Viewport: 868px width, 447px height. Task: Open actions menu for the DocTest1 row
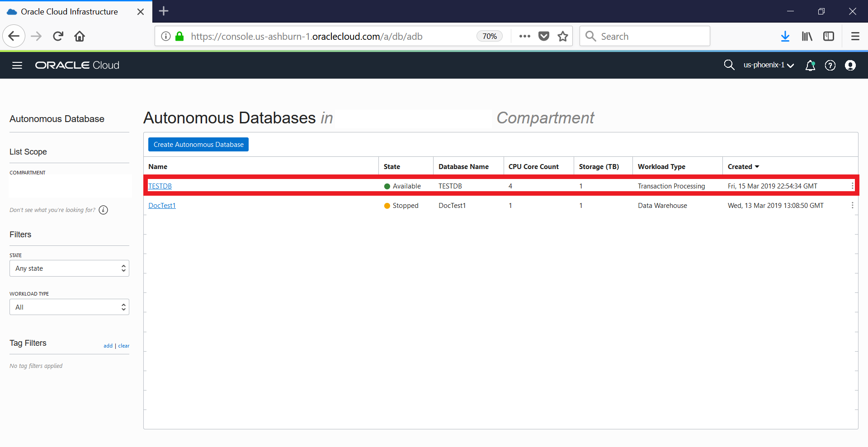852,205
